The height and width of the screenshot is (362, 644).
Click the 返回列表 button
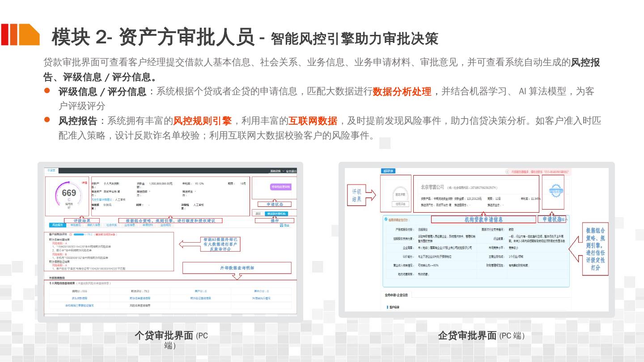388,171
